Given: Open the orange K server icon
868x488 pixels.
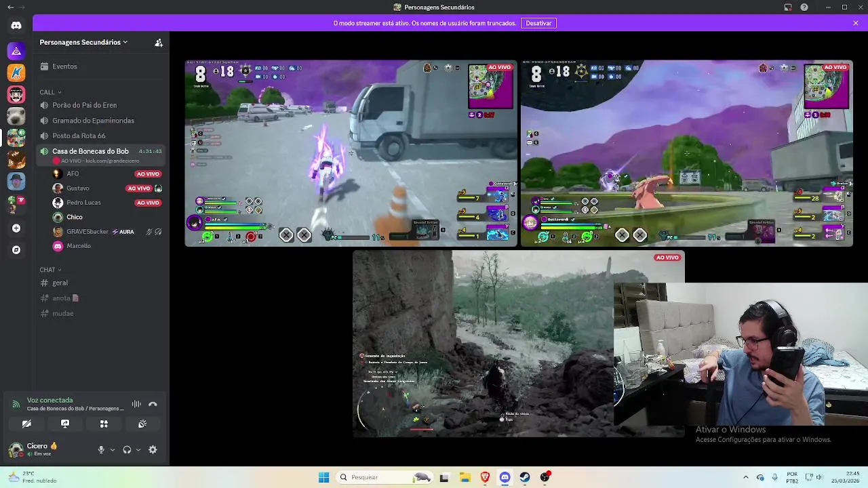Looking at the screenshot, I should point(16,73).
